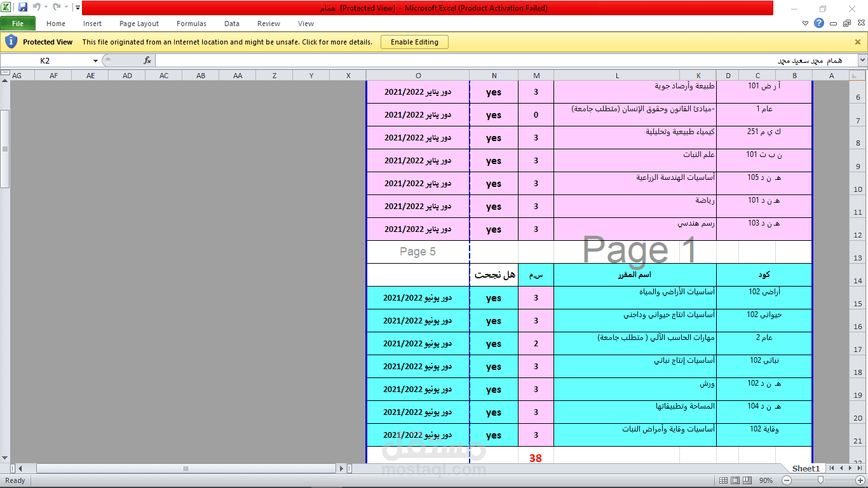This screenshot has height=488, width=868.
Task: Toggle the ribbon with the minimize arrow
Action: (806, 24)
